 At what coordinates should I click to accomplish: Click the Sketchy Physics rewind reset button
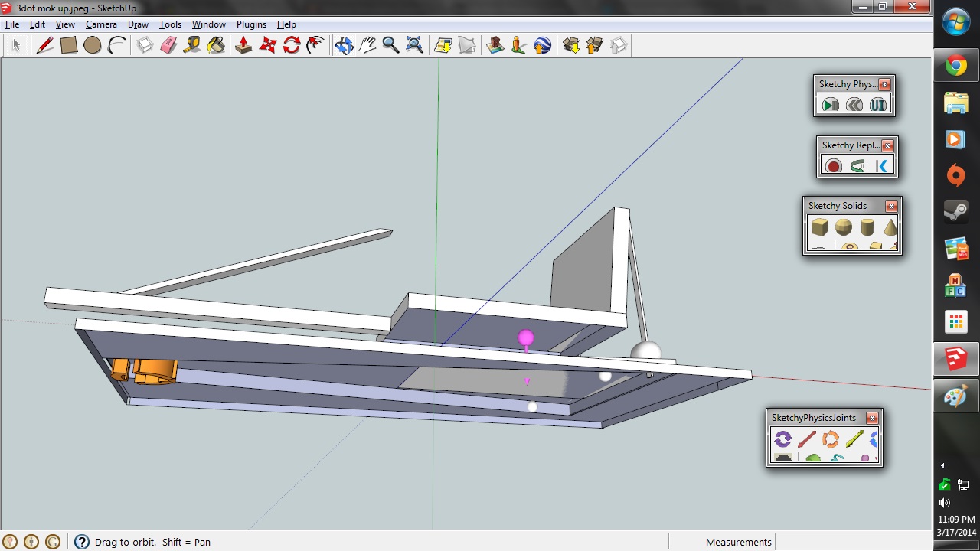click(854, 105)
